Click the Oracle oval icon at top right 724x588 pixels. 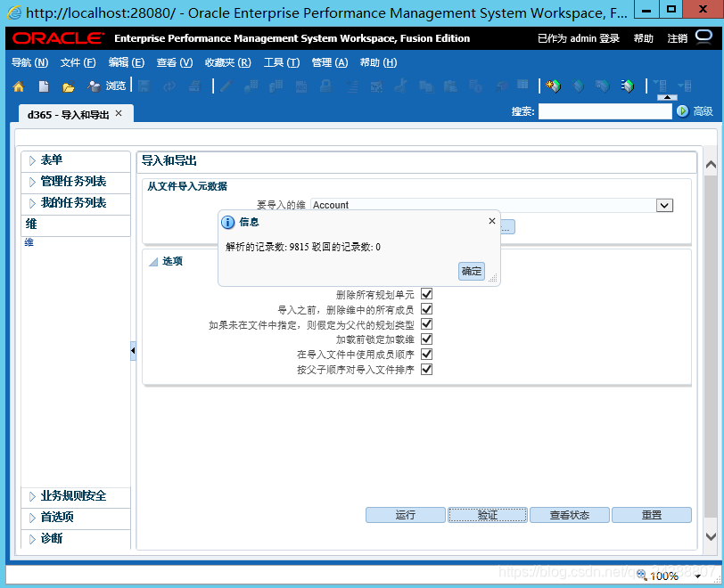click(703, 37)
